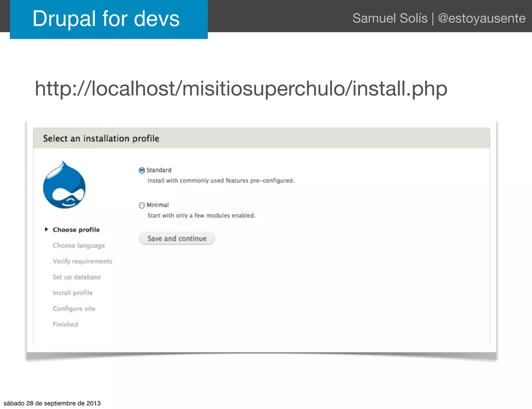
Task: Click 'Start with only a few modules' description
Action: pyautogui.click(x=202, y=216)
